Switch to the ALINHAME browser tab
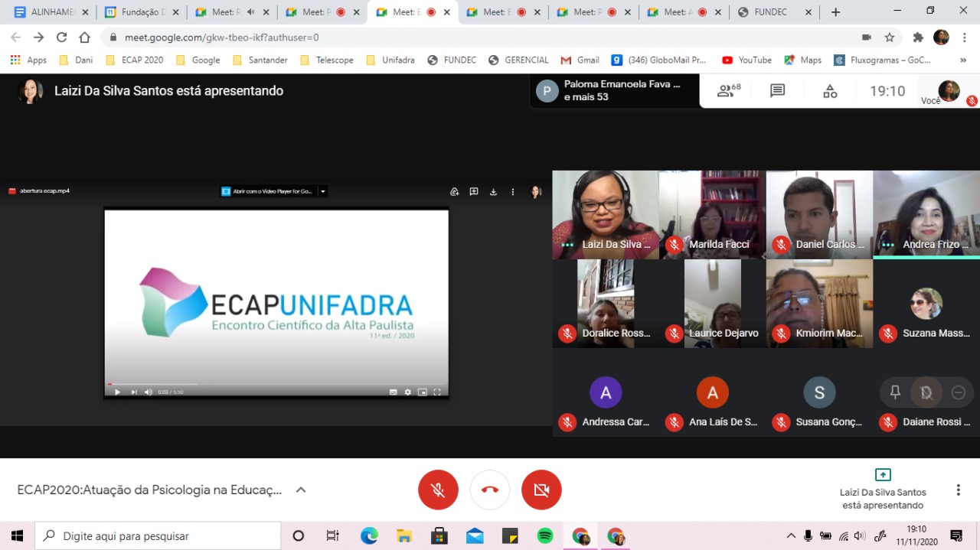 tap(52, 12)
